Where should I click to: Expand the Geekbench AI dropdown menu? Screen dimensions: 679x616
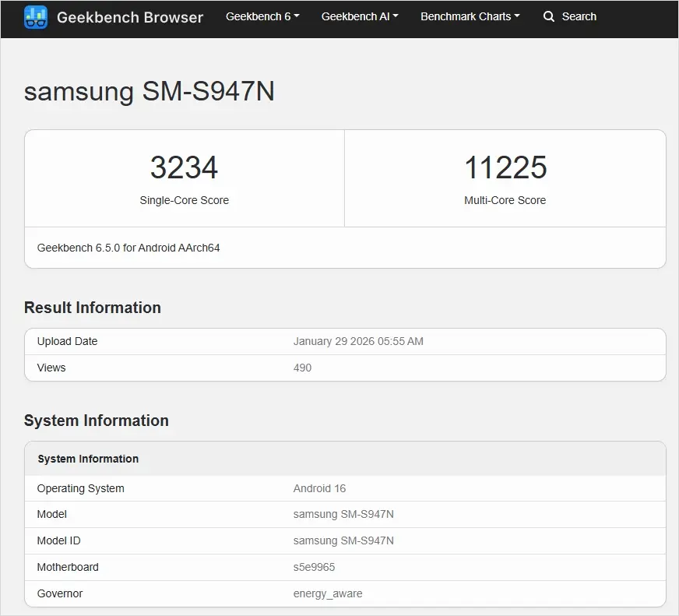(360, 16)
